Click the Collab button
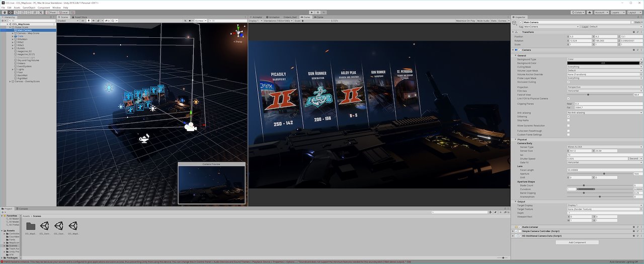 click(578, 12)
